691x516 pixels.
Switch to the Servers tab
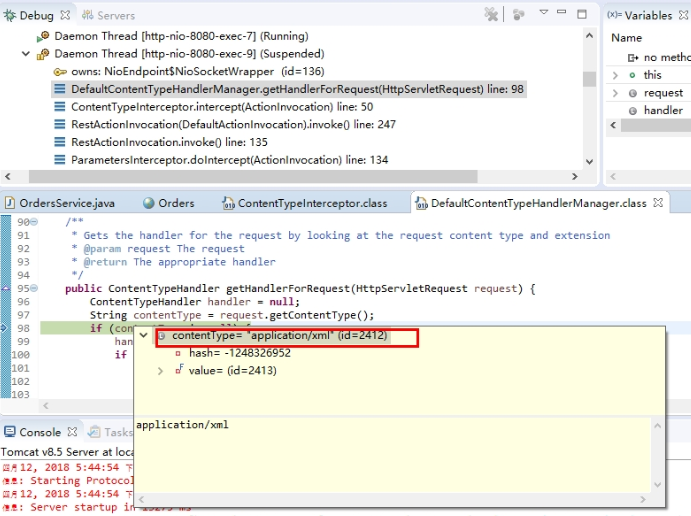(x=108, y=15)
